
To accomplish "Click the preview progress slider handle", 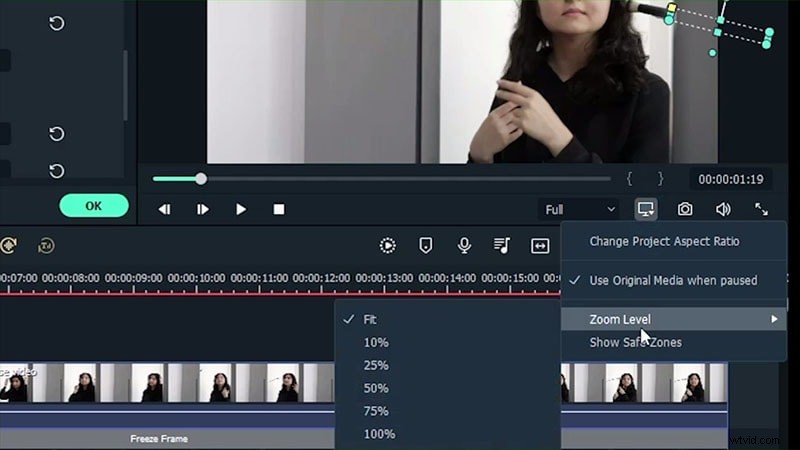I will point(201,179).
